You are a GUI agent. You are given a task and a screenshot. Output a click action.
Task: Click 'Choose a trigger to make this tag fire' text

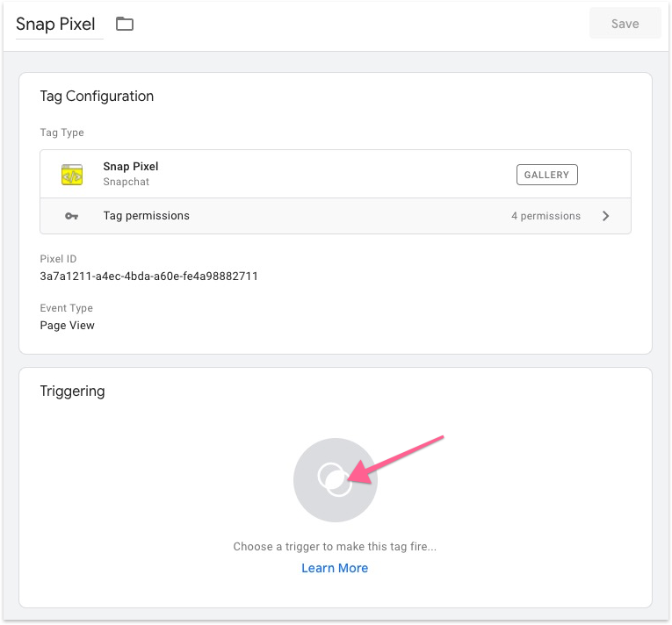click(335, 546)
